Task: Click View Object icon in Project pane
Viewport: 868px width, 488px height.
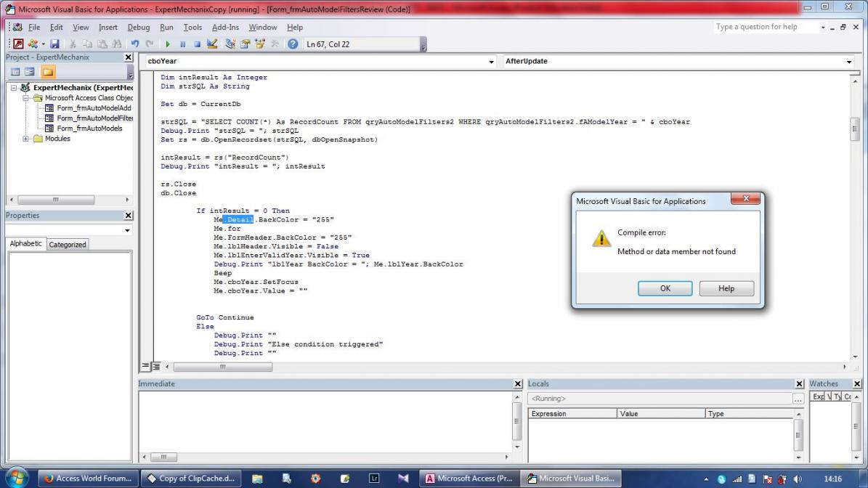Action: pyautogui.click(x=29, y=72)
